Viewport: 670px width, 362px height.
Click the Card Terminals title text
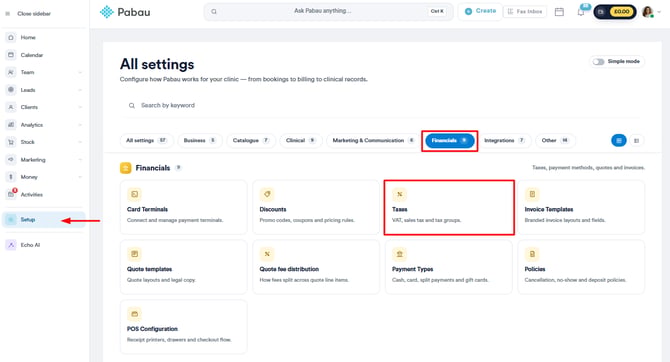pos(147,209)
